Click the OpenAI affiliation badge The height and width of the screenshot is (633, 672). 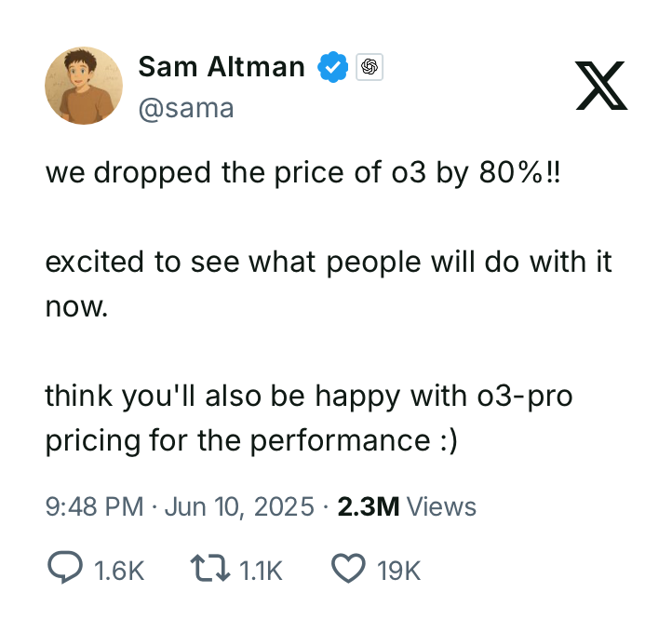pyautogui.click(x=370, y=67)
